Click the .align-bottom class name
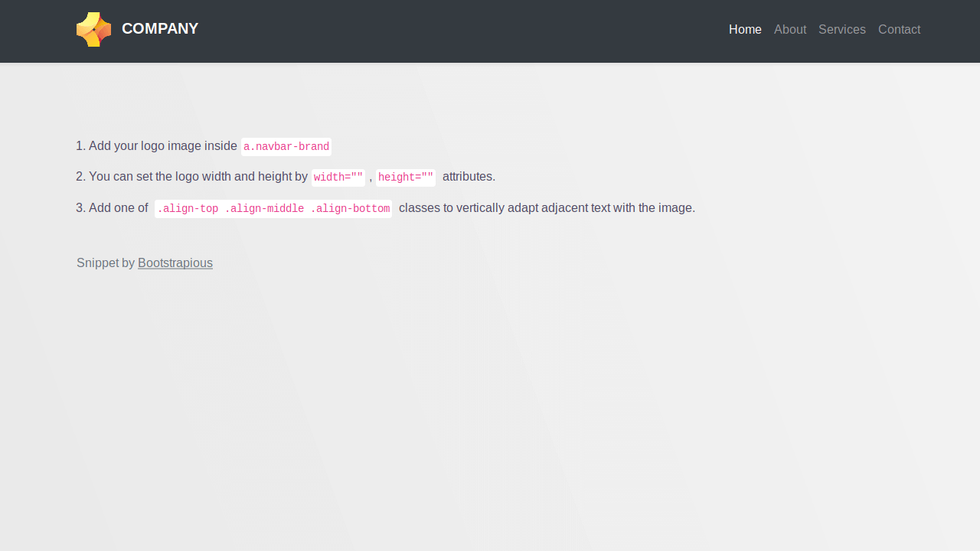The image size is (980, 551). tap(350, 209)
